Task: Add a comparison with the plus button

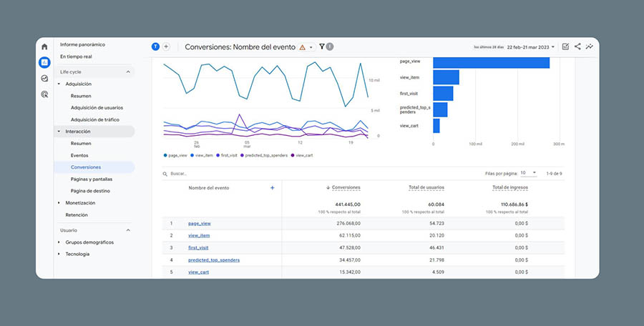Action: tap(166, 46)
